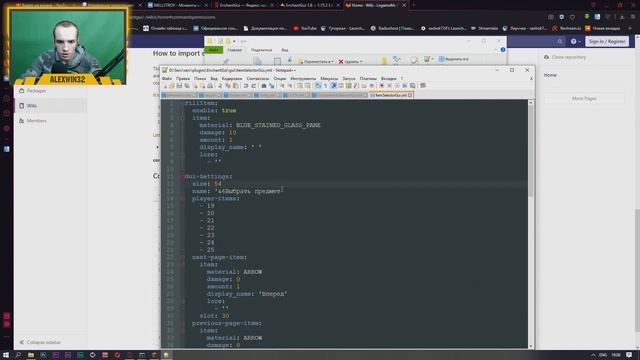Open the Поделиться tab in Explorer ribbon
Viewport: 640px width, 360px height.
(261, 50)
